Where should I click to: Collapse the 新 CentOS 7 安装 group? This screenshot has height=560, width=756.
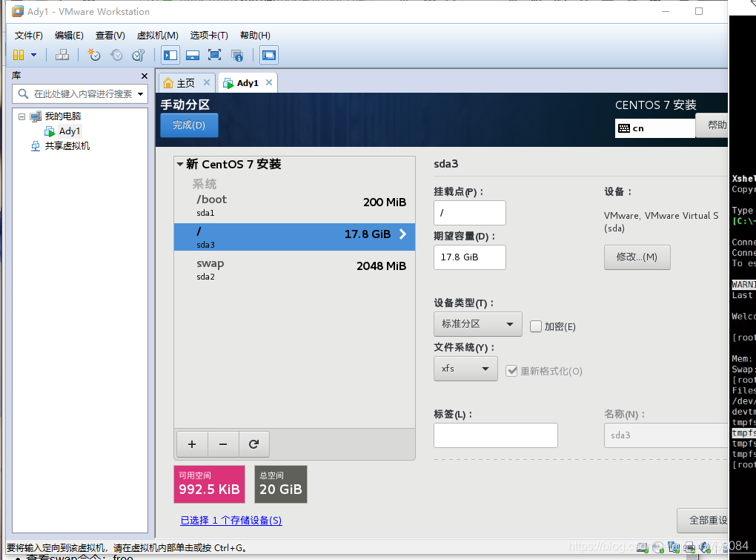[x=180, y=165]
